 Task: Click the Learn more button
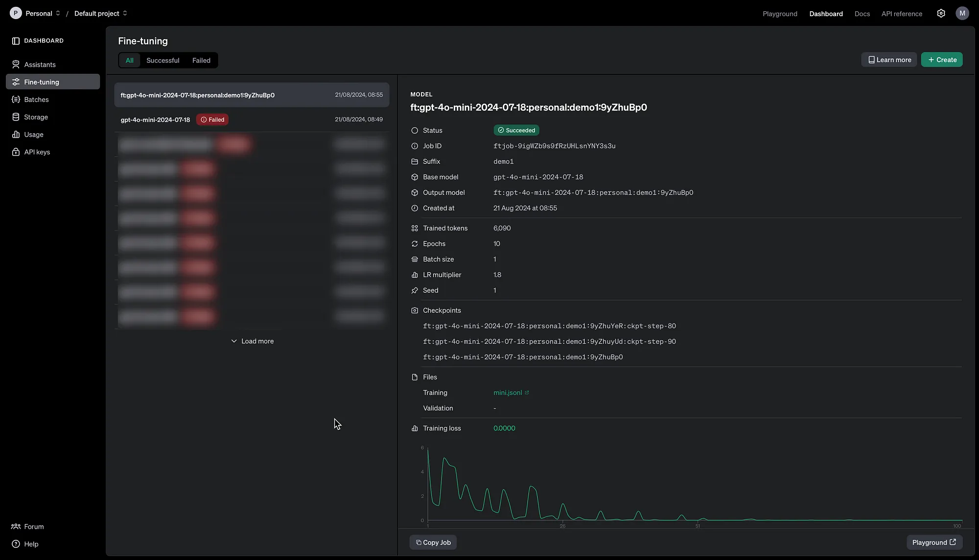(x=889, y=60)
